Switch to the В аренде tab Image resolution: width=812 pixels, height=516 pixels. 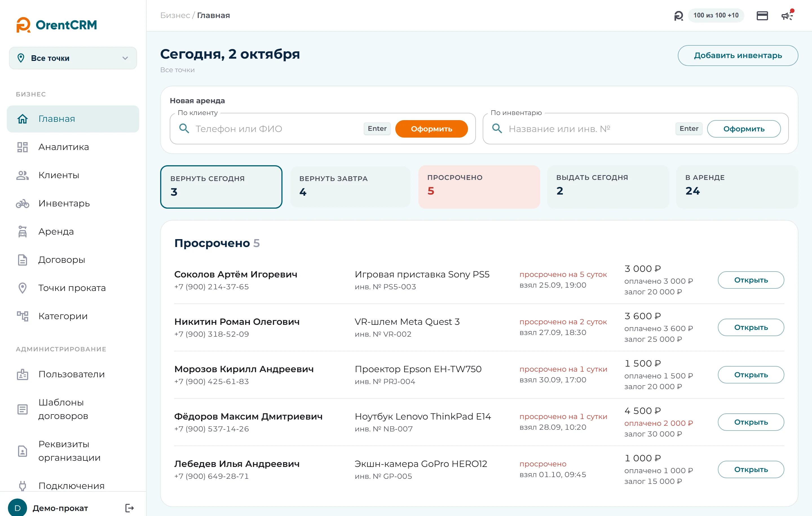pos(737,187)
